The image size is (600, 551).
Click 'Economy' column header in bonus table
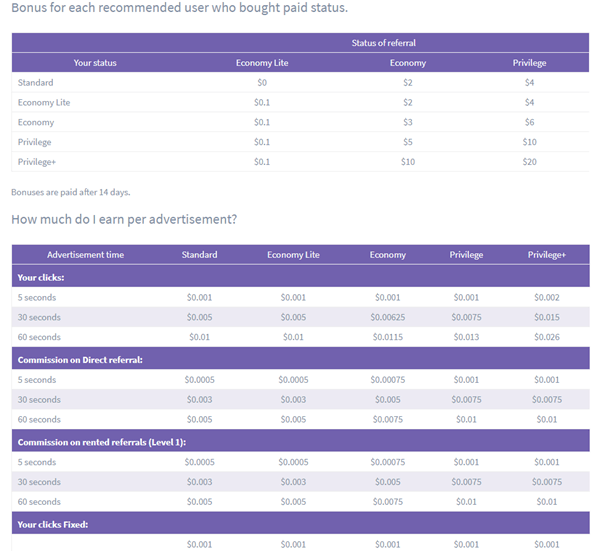pyautogui.click(x=408, y=63)
